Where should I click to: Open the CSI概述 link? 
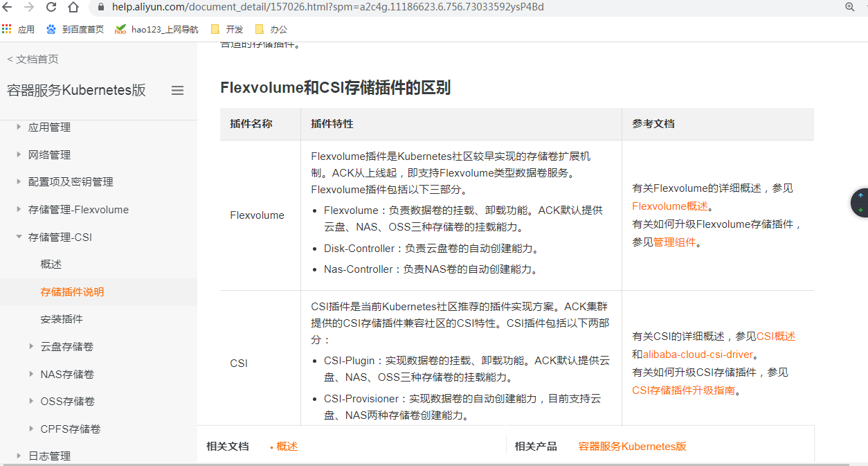coord(776,336)
